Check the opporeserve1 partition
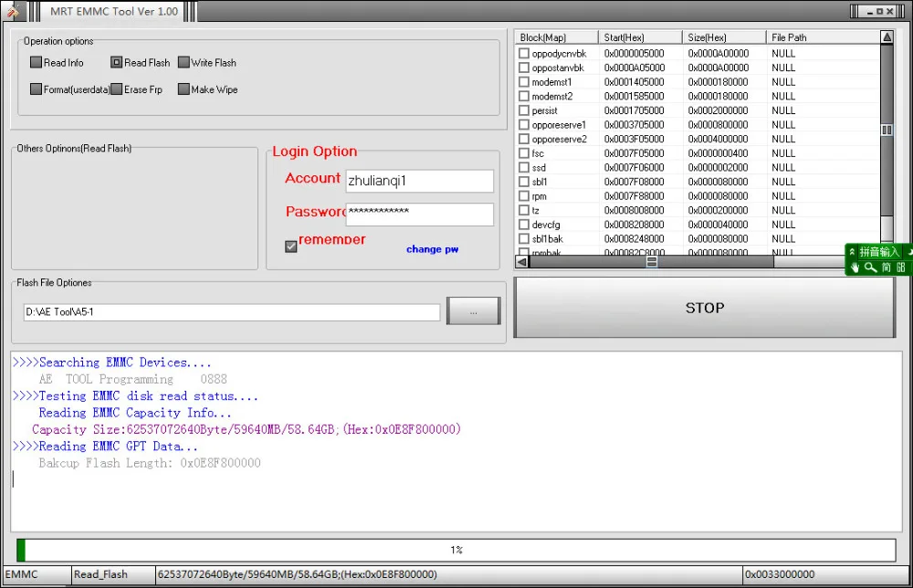 (524, 124)
